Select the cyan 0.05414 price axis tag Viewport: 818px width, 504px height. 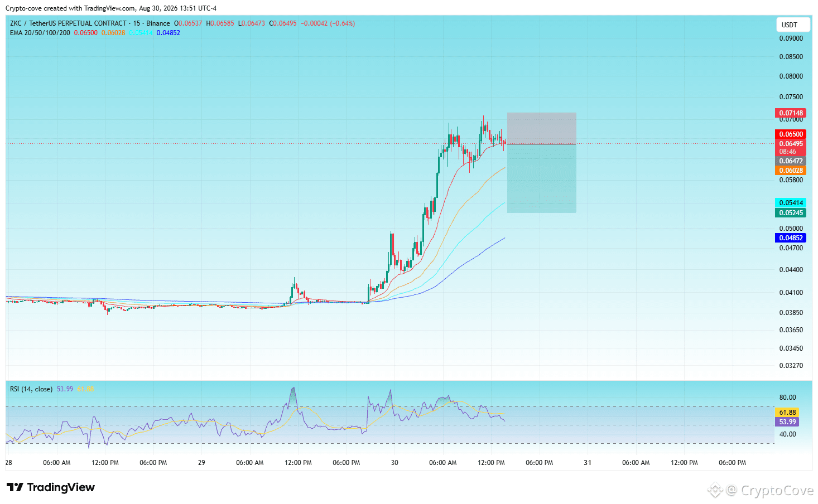point(791,203)
